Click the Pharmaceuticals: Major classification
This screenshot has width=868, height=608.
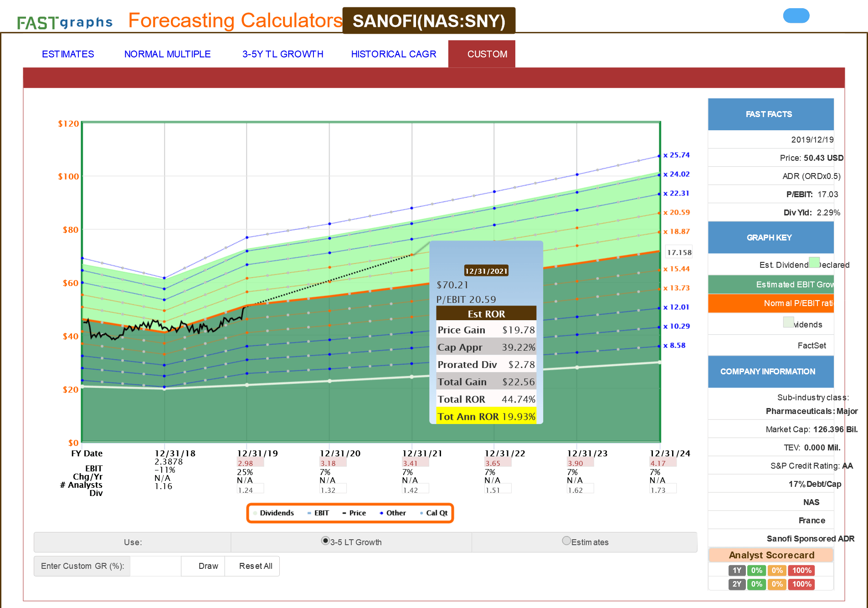[812, 411]
